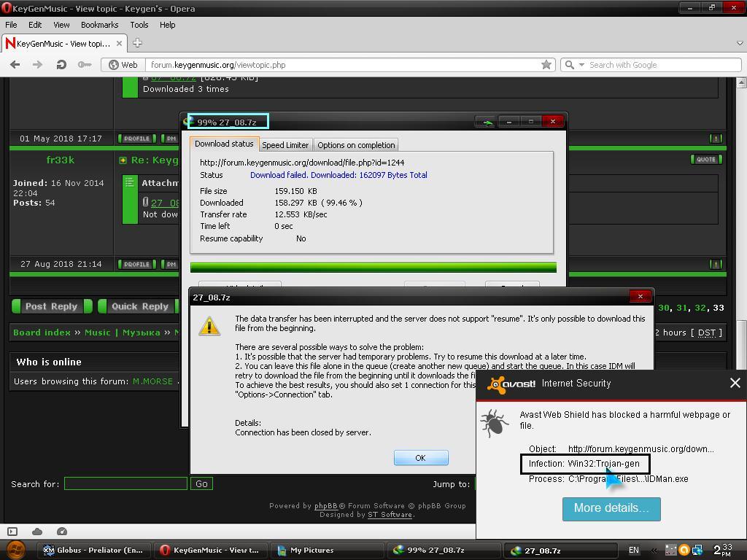Click the Quick Reply button
The width and height of the screenshot is (747, 560).
[139, 306]
